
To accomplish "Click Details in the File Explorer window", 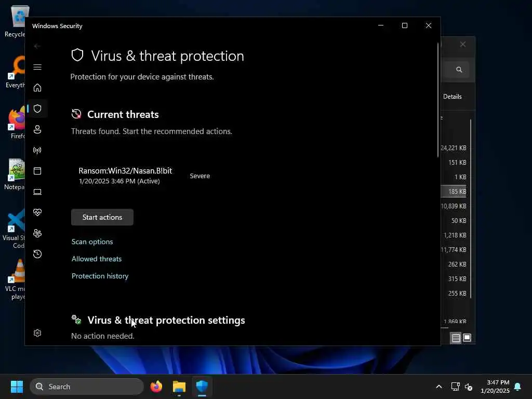I will (453, 96).
